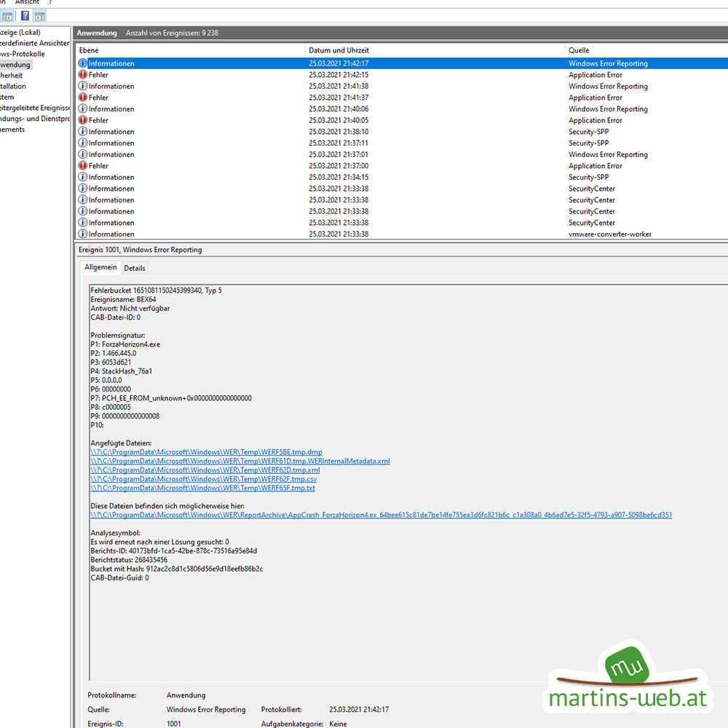Click the Ereignis-ID value 1001 in the footer
The image size is (728, 728).
click(174, 724)
